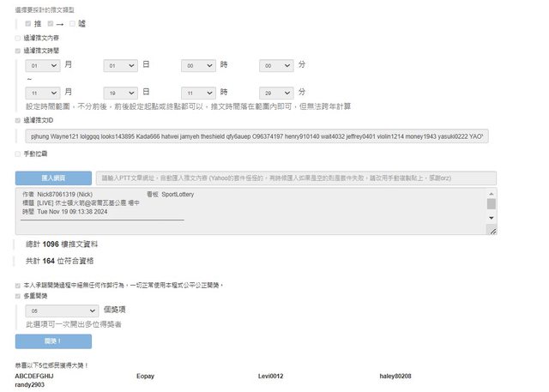Viewport: 549px width, 392px height.
Task: Click the 開獎 draw button
Action: 53,341
